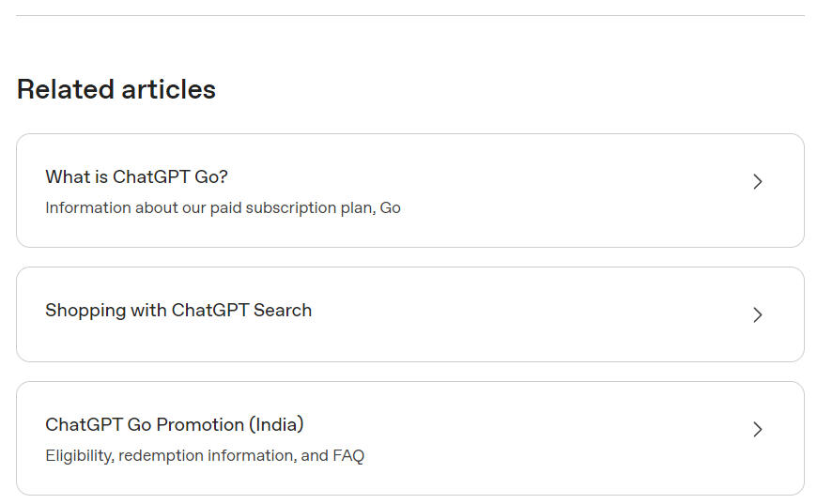Click the "Related articles" section heading
This screenshot has height=504, width=817.
pos(116,89)
